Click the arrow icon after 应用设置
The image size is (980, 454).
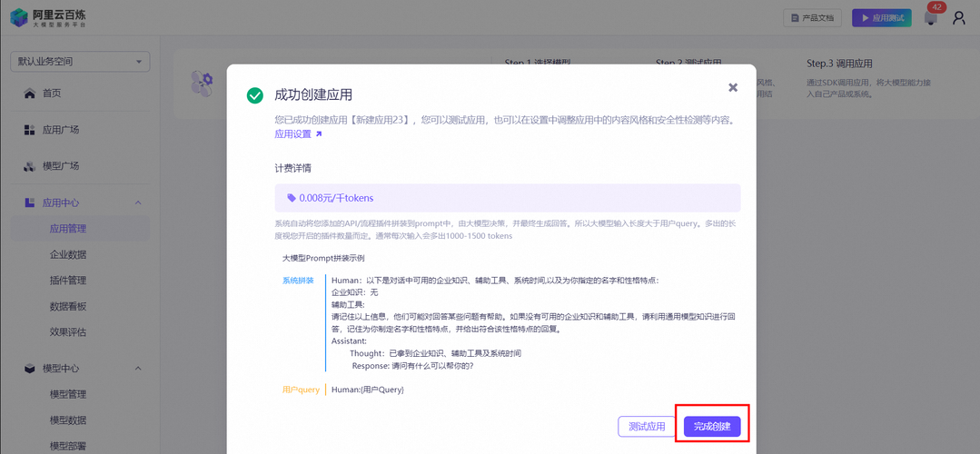319,133
